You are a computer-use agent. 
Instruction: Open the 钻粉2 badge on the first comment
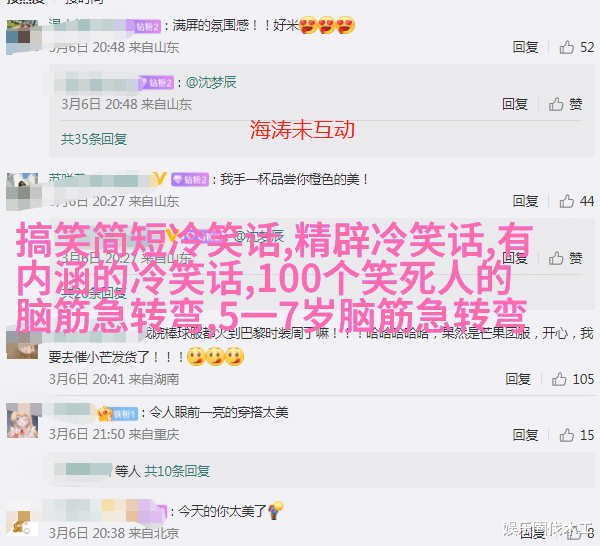148,26
